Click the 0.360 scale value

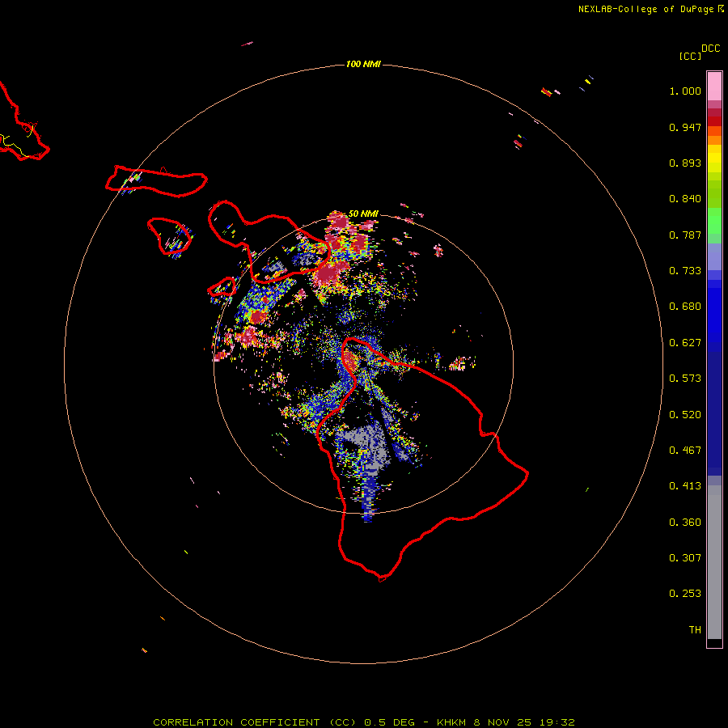coord(685,523)
